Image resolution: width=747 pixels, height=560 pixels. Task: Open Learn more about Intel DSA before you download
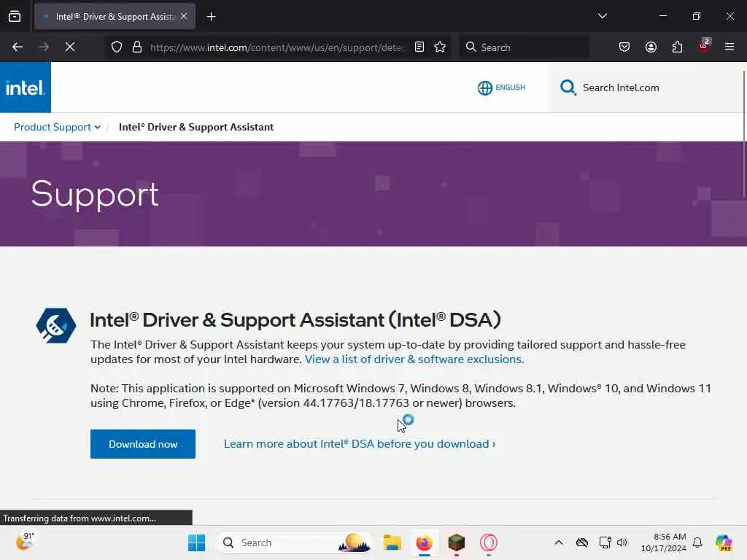click(360, 444)
